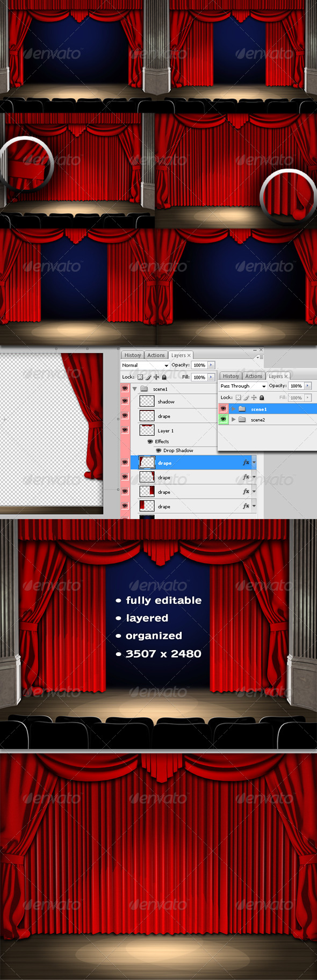This screenshot has width=317, height=980.
Task: Select Layers tab in left panel
Action: 181,355
